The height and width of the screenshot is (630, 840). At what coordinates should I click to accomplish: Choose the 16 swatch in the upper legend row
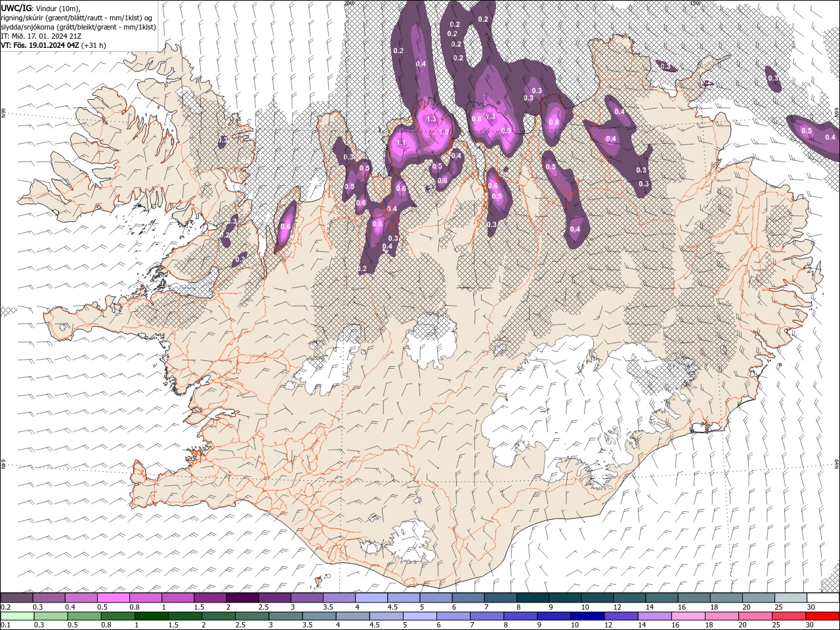point(694,598)
